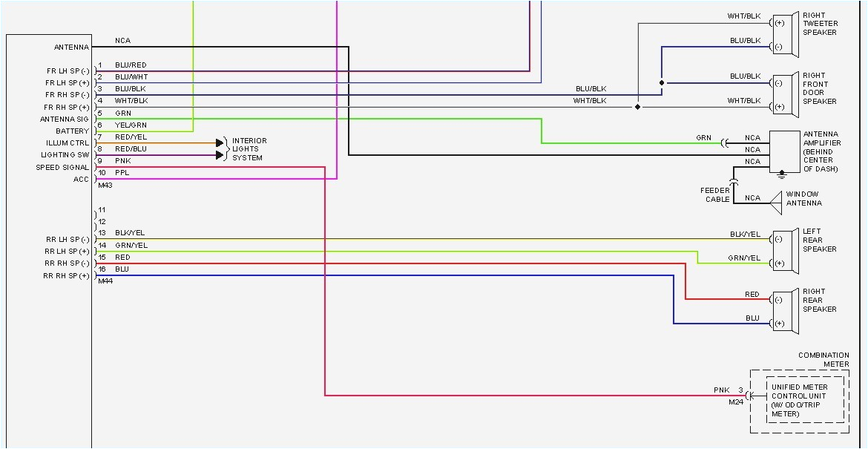Click the Right Front Door Speaker symbol
The height and width of the screenshot is (449, 868).
[784, 92]
